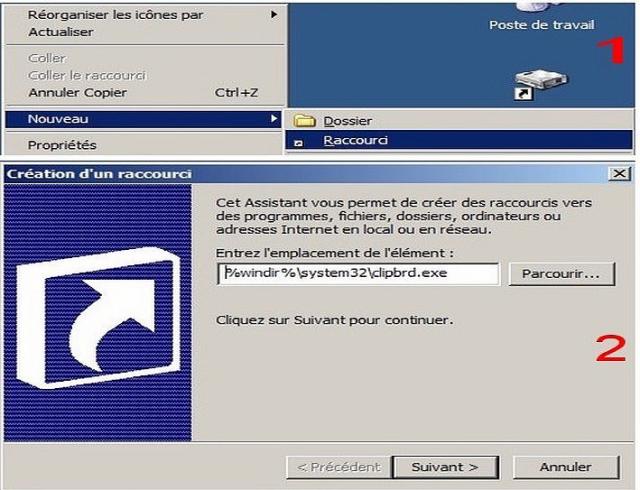Open the Nouveau submenu
Image resolution: width=640 pixels, height=490 pixels.
[144, 119]
